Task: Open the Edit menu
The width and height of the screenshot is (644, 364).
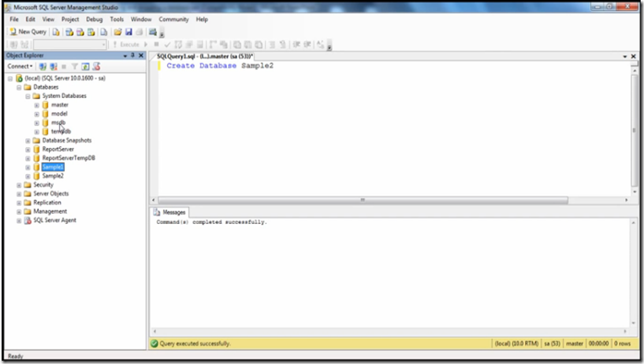Action: 30,19
